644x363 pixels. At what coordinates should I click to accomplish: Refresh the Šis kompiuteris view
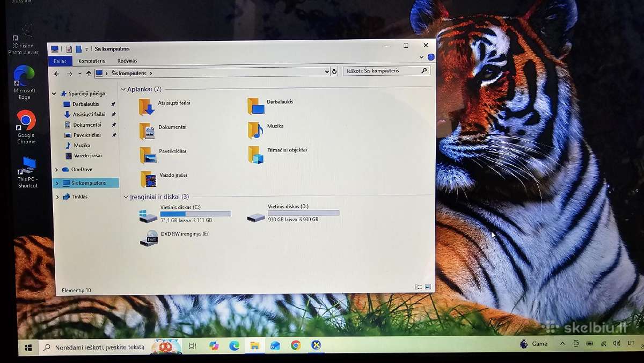click(x=334, y=71)
